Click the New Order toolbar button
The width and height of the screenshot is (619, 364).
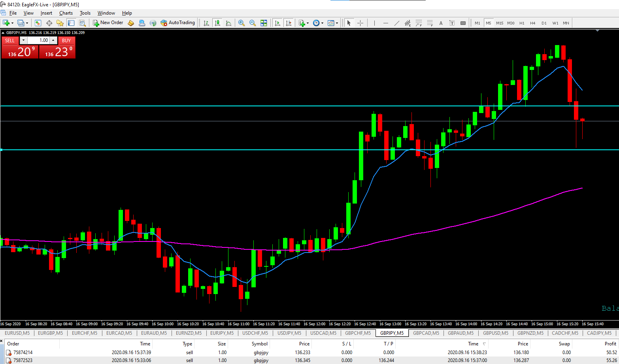coord(108,23)
